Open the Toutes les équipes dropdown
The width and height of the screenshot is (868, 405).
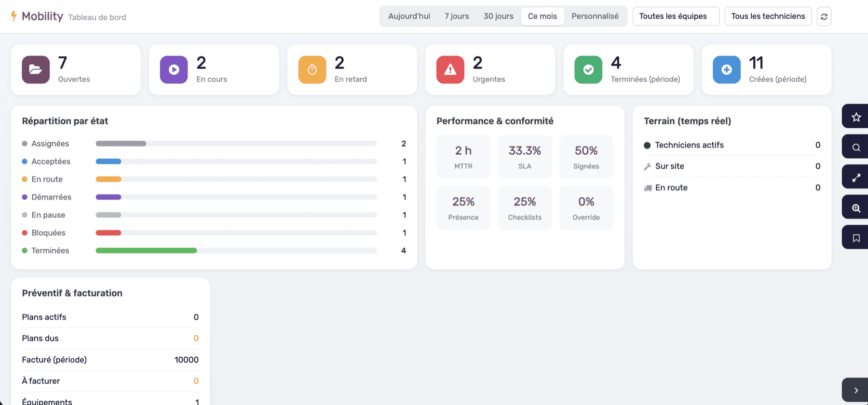pos(676,16)
